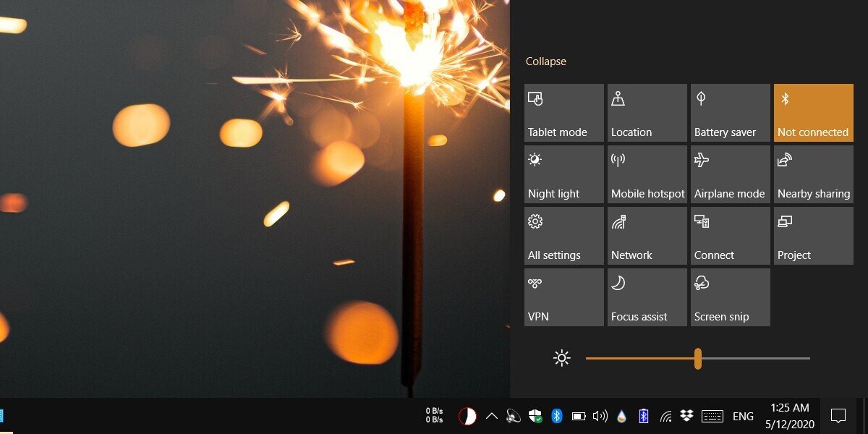Open the volume speaker icon
This screenshot has width=868, height=434.
click(x=600, y=416)
